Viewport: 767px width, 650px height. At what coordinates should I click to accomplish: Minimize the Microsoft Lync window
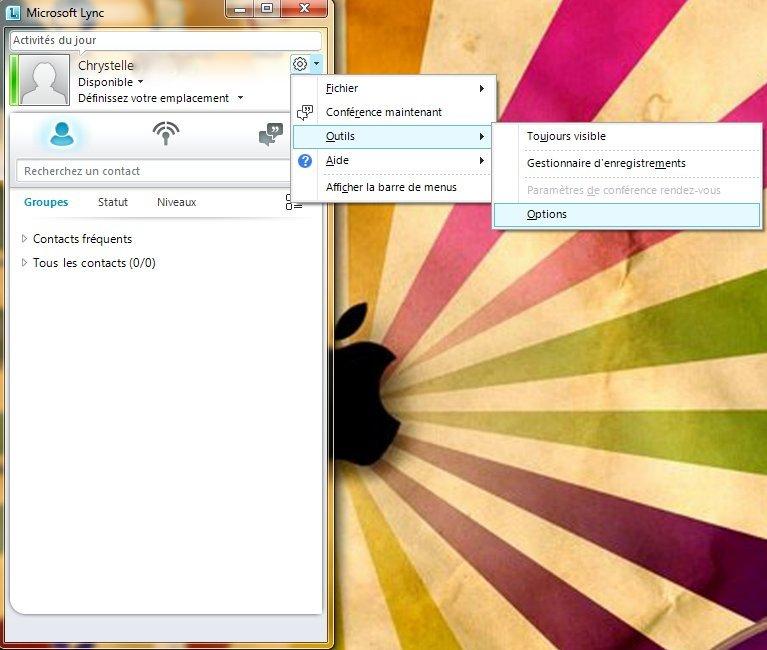point(240,9)
